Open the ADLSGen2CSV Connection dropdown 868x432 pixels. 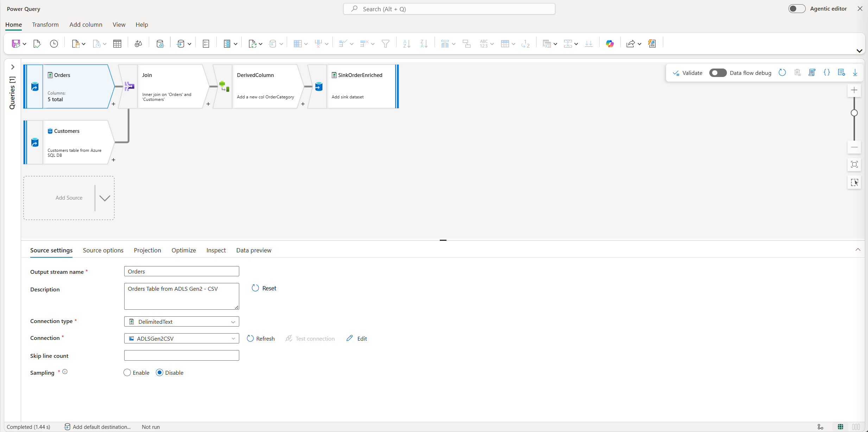coord(182,338)
